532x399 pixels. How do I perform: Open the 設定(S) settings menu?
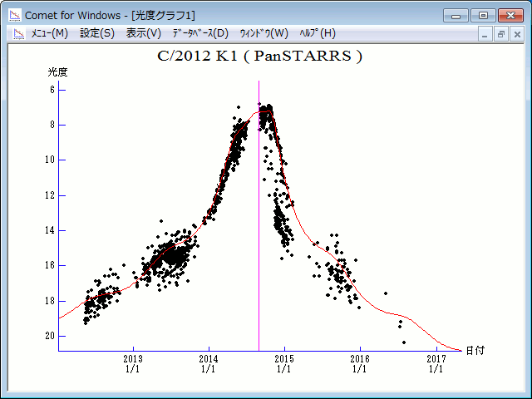coord(97,33)
